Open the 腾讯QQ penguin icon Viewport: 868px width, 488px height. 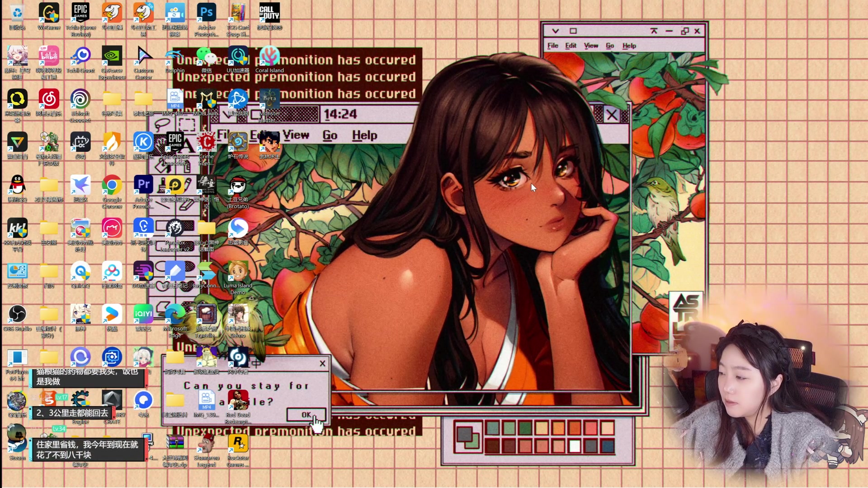click(17, 188)
